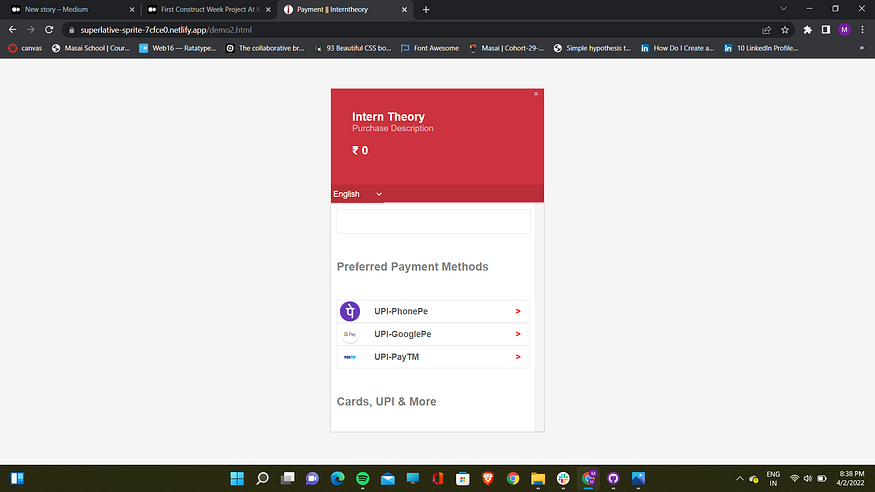875x492 pixels.
Task: Open the Extensions puzzle icon
Action: tap(807, 30)
